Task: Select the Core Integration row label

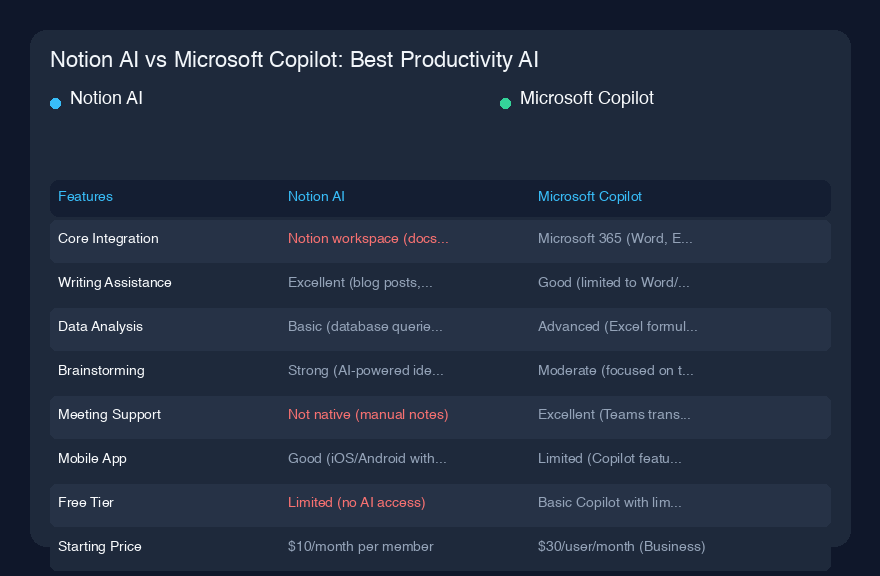Action: 108,239
